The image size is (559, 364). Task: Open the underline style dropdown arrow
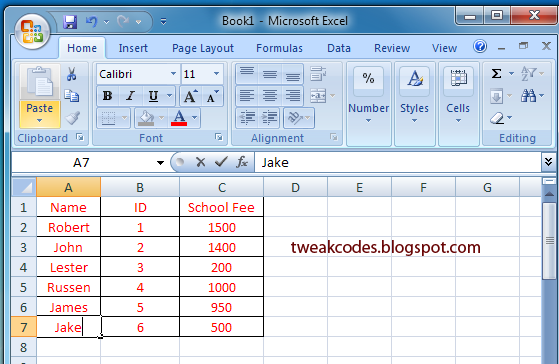170,96
